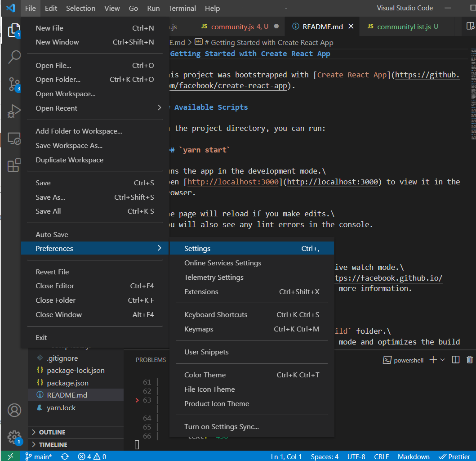Screen dimensions: 476x461
Task: Click Spaces: 4 indentation selector
Action: click(325, 457)
